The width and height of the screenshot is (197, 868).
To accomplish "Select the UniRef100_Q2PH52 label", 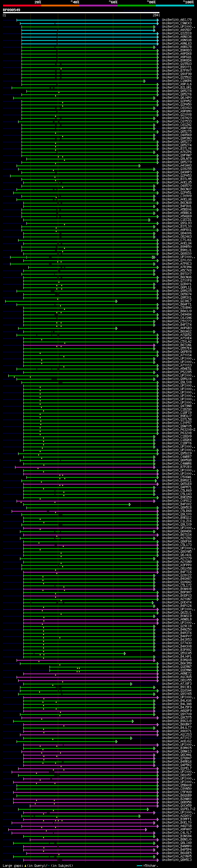I will click(x=177, y=101).
